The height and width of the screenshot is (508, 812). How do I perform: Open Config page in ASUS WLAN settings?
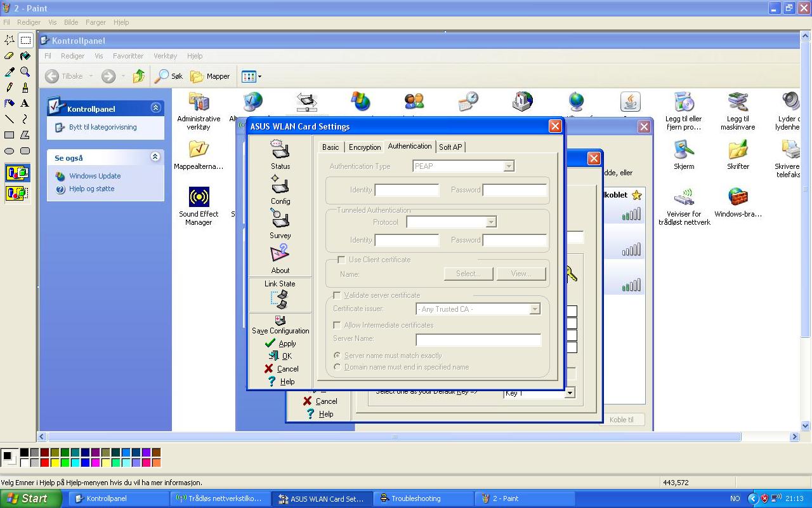tap(280, 190)
